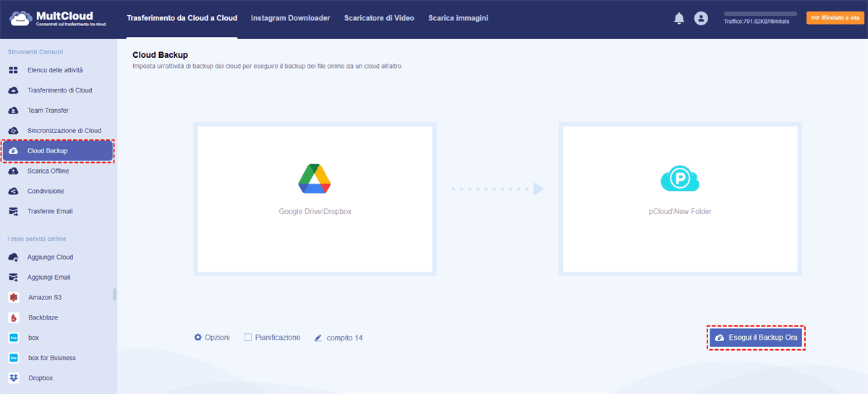The width and height of the screenshot is (868, 394).
Task: Open Opzioni settings link
Action: pos(212,338)
